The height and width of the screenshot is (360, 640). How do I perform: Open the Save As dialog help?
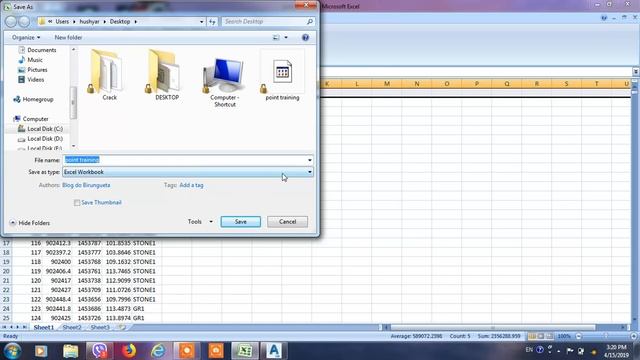[x=305, y=38]
